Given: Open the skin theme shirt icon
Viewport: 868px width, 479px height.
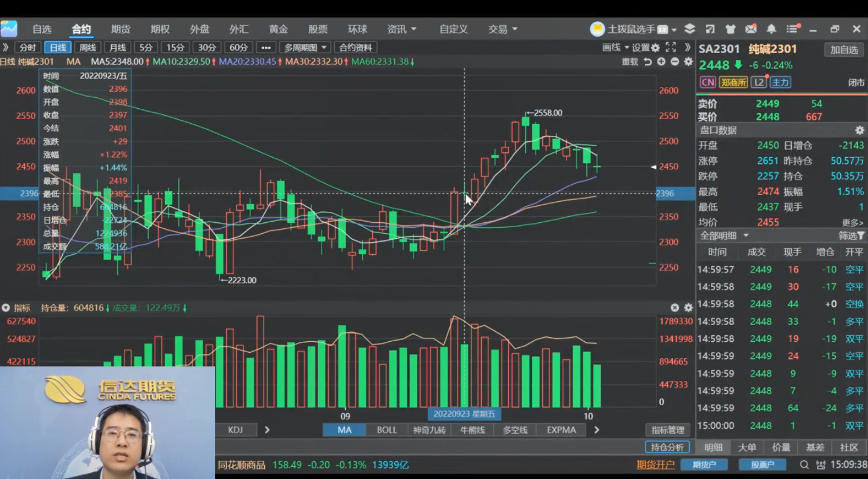Looking at the screenshot, I should 730,29.
